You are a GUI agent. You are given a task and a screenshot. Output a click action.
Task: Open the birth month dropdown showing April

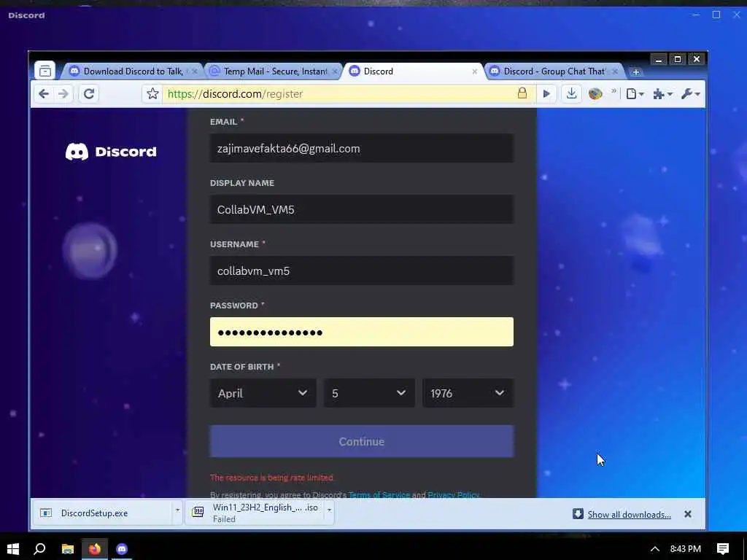click(x=263, y=393)
